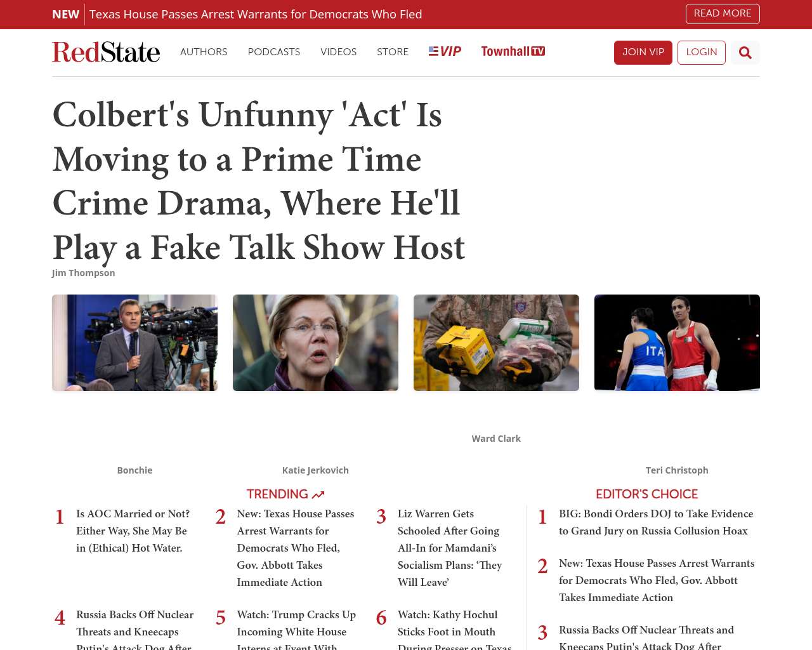This screenshot has height=650, width=812.
Task: Open the Texas House banner headline link
Action: click(256, 14)
